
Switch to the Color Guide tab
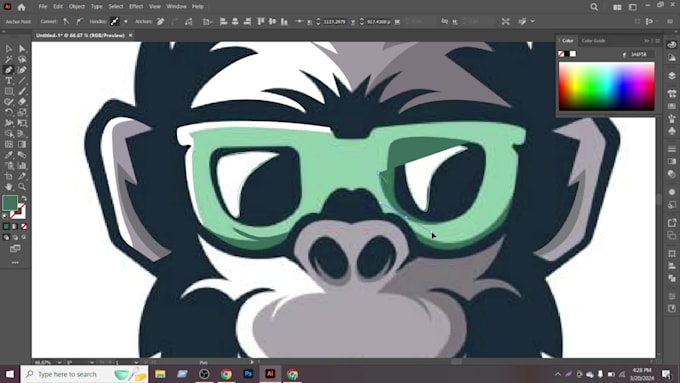tap(593, 41)
